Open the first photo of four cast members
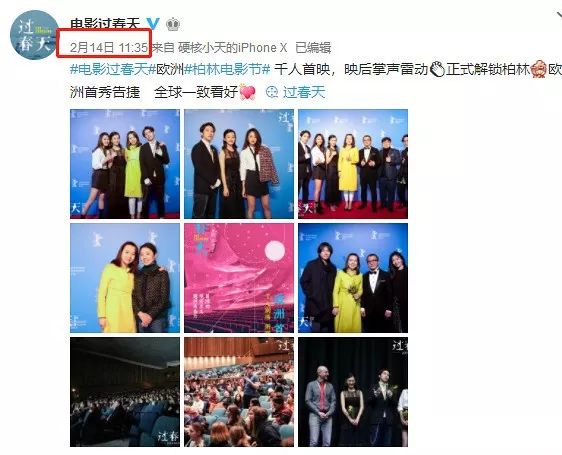This screenshot has width=562, height=455. 125,164
